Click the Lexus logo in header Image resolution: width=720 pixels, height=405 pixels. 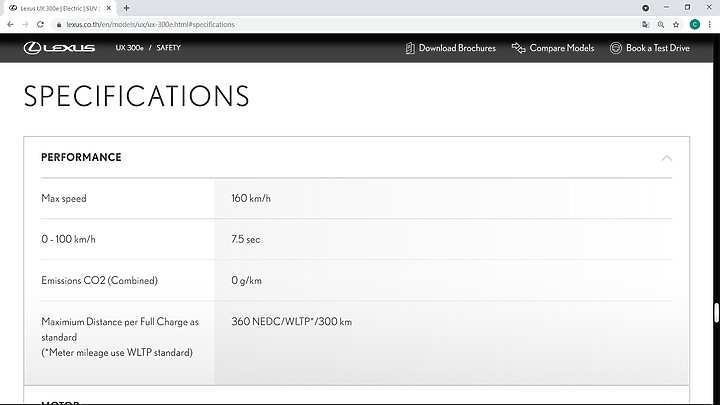tap(59, 48)
